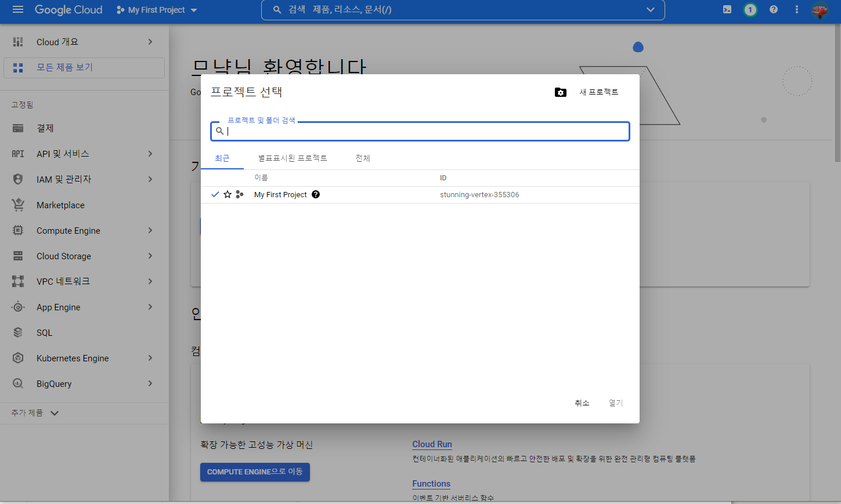Click the Kubernetes Engine hexagon icon
841x504 pixels.
[x=18, y=358]
